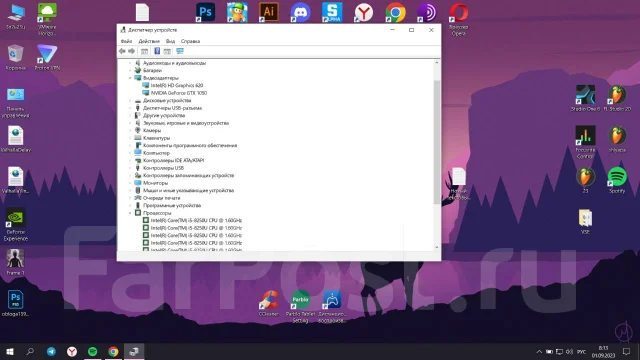
Task: Expand the Камеры category
Action: coord(130,131)
